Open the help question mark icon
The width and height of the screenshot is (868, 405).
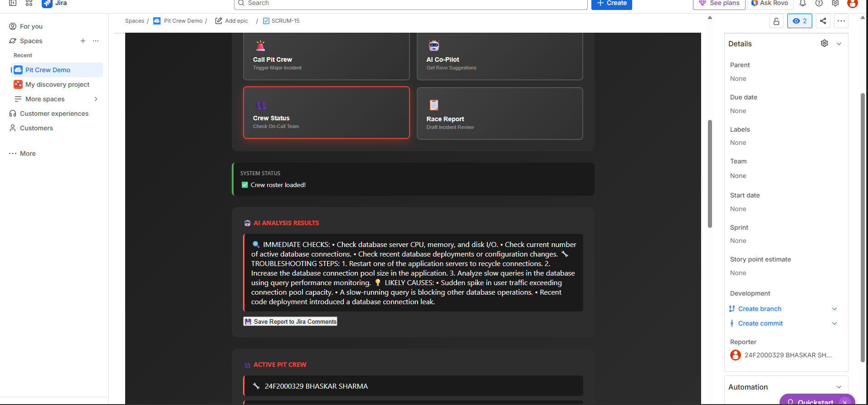pyautogui.click(x=819, y=3)
